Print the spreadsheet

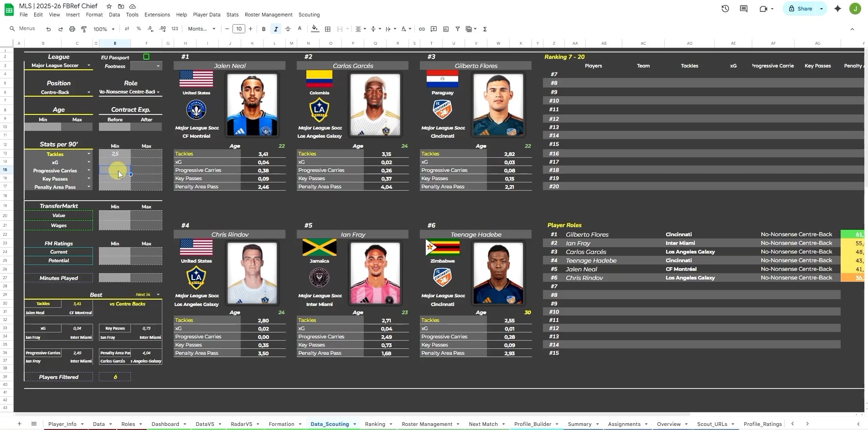click(x=72, y=29)
